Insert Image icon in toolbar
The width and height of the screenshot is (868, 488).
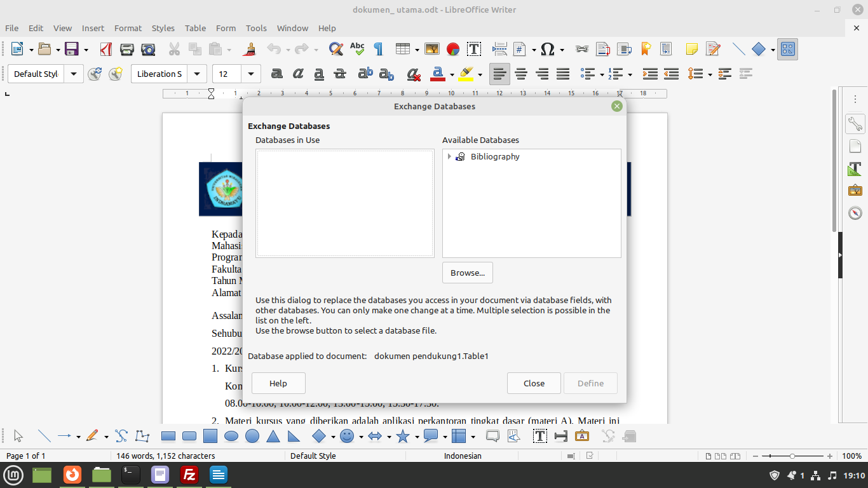click(x=432, y=49)
